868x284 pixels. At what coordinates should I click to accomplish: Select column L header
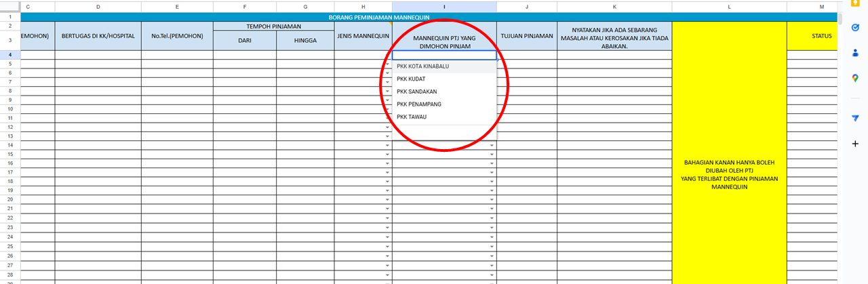pos(729,7)
